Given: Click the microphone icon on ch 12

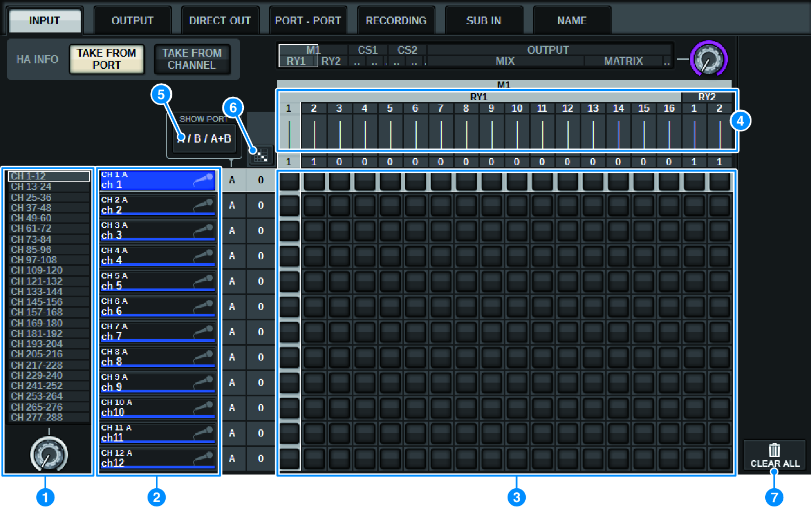Looking at the screenshot, I should pos(203,459).
